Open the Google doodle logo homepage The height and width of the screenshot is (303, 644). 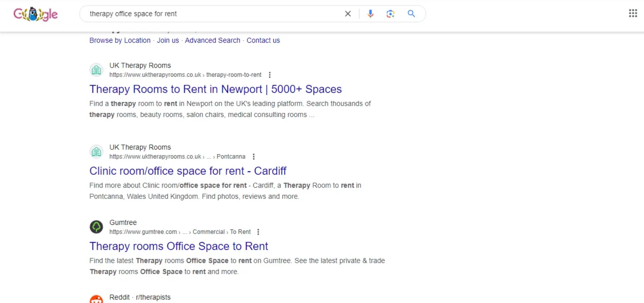tap(36, 14)
